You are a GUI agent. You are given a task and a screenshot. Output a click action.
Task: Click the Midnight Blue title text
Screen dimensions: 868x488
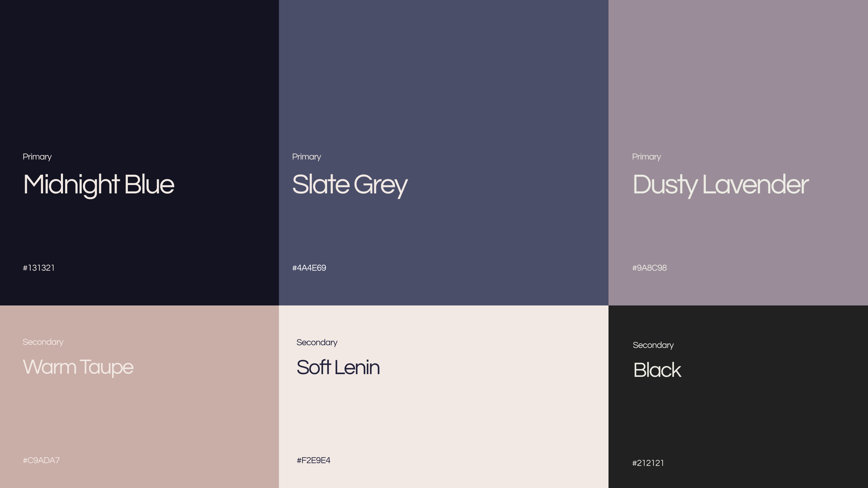99,185
